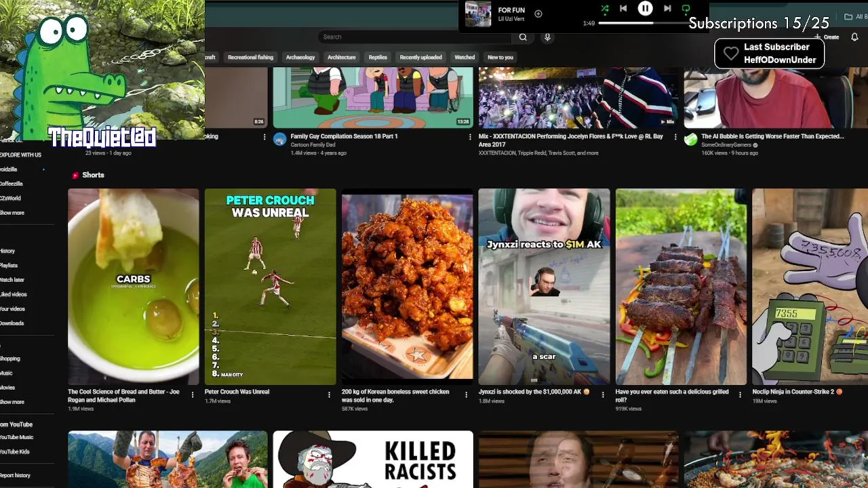The width and height of the screenshot is (868, 488).
Task: Open Downloads in the sidebar
Action: pos(12,323)
